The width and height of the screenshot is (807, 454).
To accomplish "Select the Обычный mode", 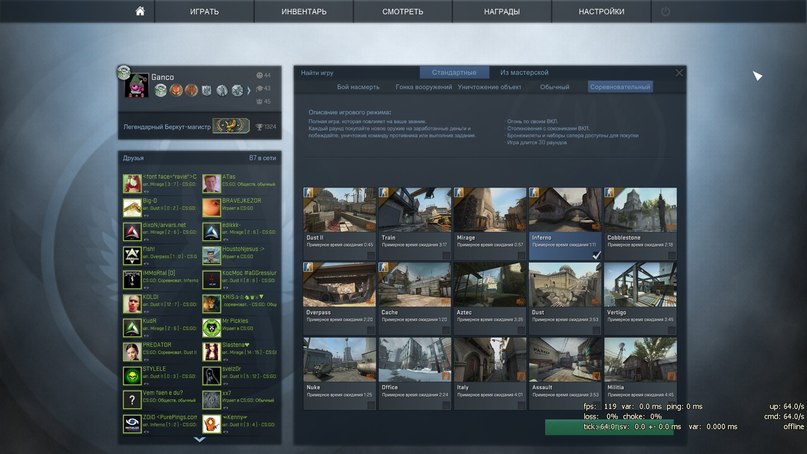I will click(554, 87).
